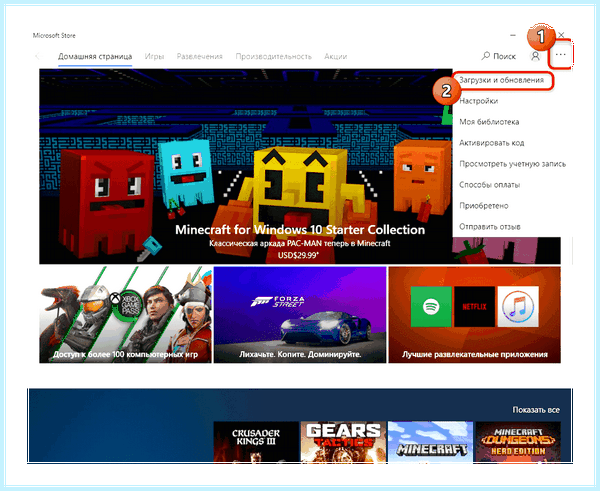Select Загрузки и обновления menu entry
The width and height of the screenshot is (600, 491).
[x=502, y=80]
